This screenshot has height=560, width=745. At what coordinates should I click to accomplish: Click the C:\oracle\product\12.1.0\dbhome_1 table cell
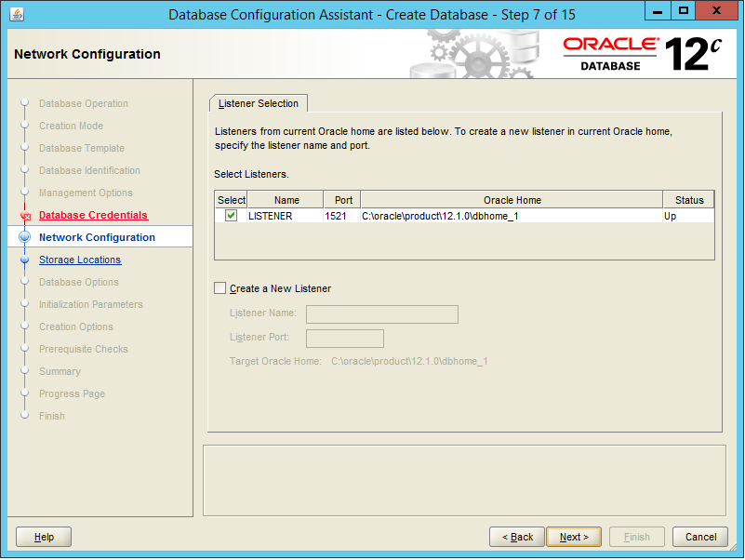pyautogui.click(x=512, y=216)
